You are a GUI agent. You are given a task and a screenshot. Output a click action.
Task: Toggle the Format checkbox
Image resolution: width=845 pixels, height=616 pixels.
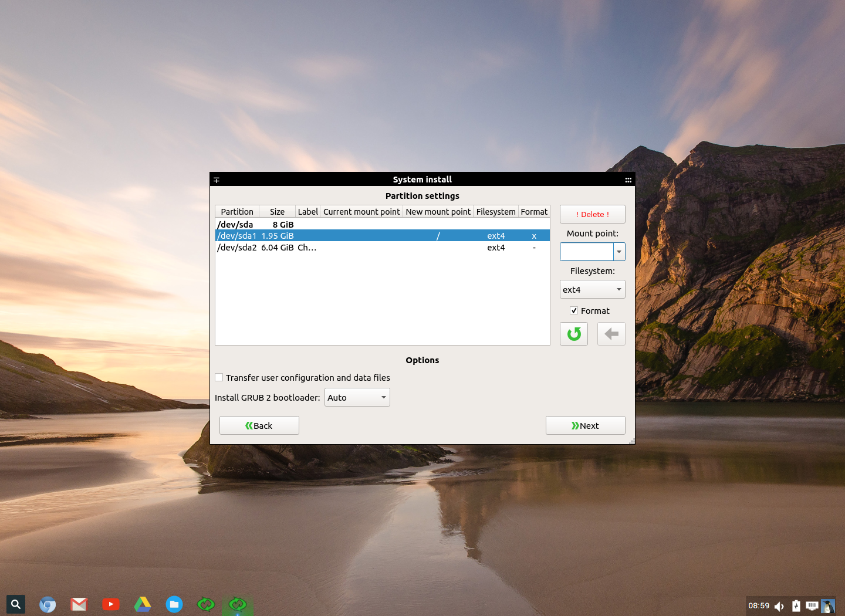tap(574, 311)
